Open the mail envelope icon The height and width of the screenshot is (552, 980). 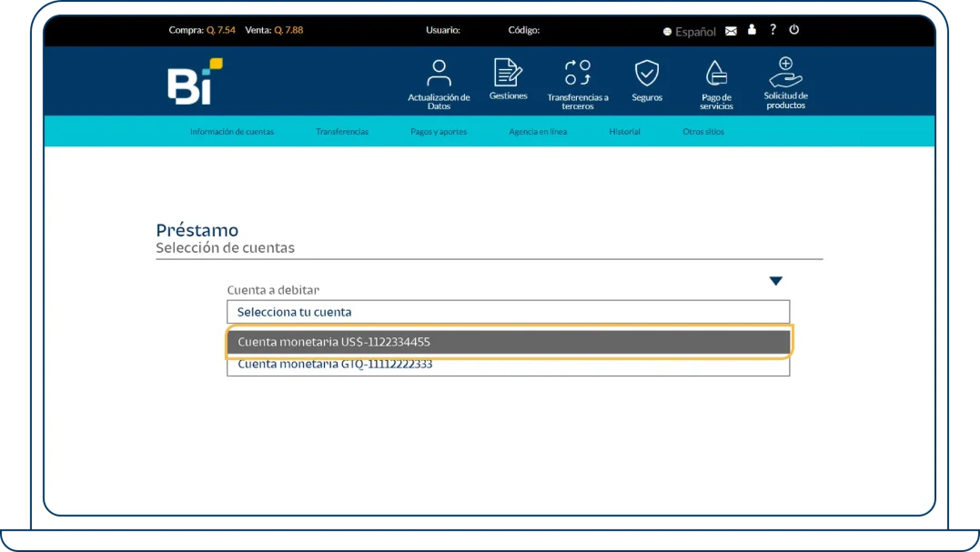(731, 31)
